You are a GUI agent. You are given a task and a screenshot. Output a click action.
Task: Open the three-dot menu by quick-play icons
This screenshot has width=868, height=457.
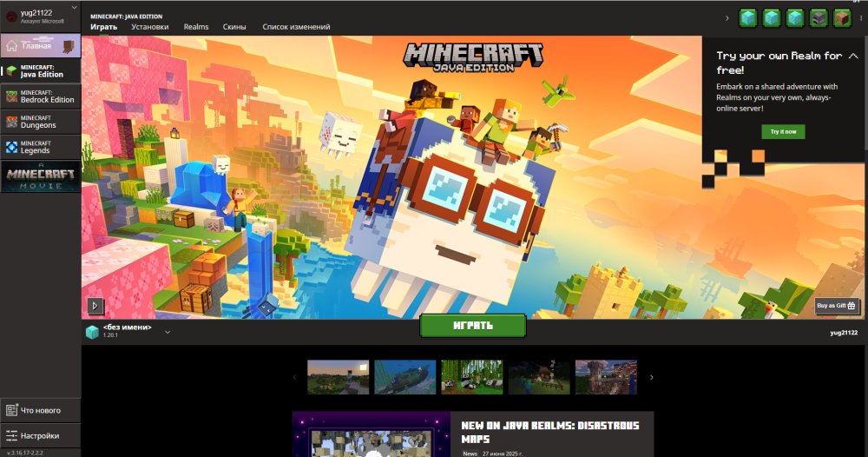861,18
